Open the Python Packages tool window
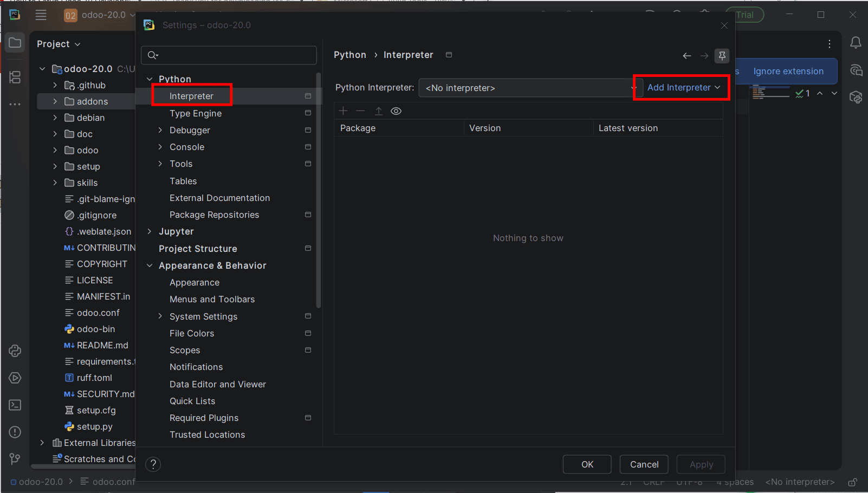This screenshot has width=868, height=493. (x=15, y=351)
